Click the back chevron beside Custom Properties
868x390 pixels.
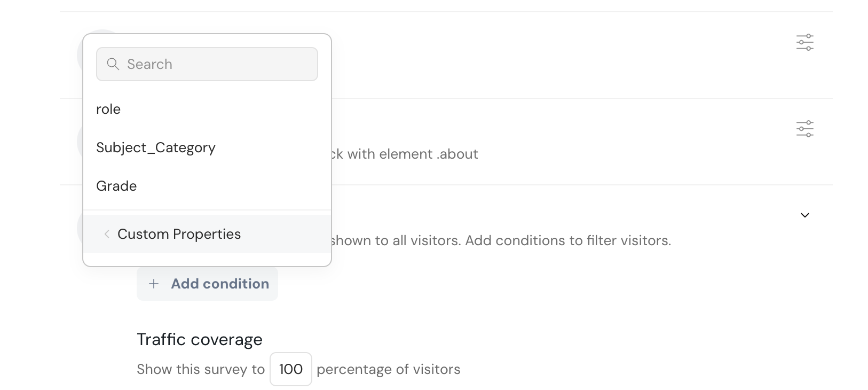[107, 234]
